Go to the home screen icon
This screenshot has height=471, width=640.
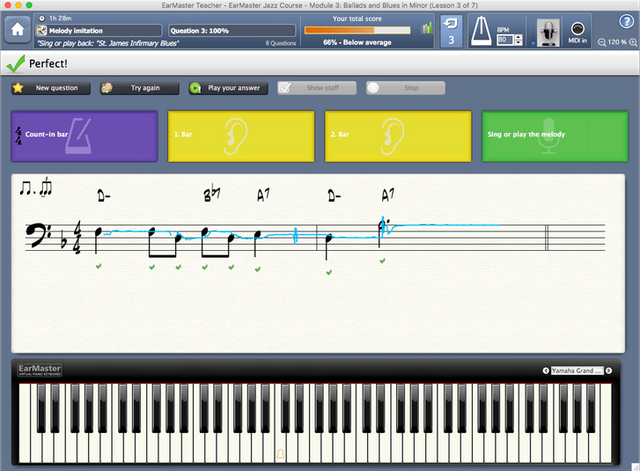(x=18, y=30)
